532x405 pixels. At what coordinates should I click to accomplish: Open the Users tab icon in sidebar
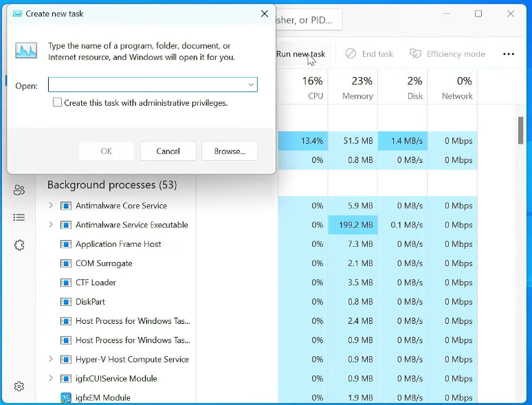19,190
